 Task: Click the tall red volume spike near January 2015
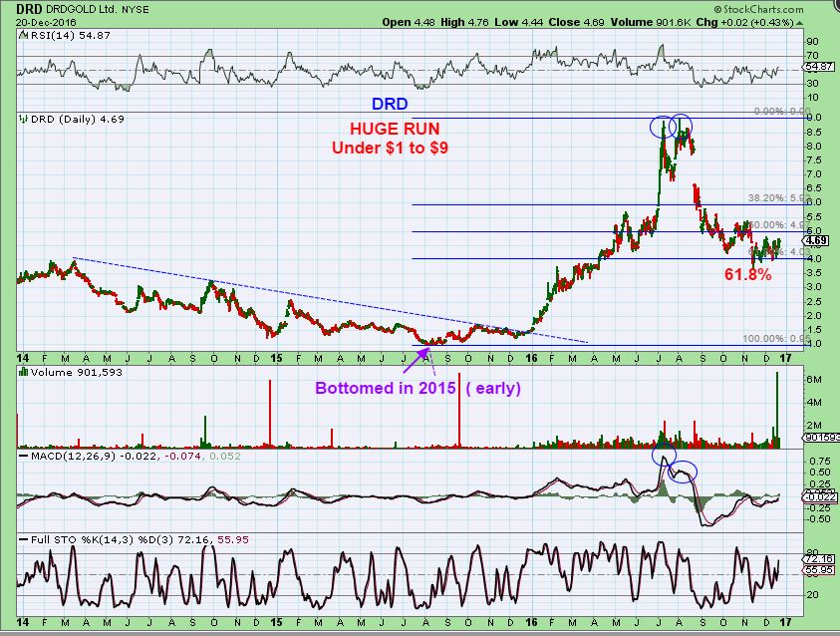pos(270,413)
